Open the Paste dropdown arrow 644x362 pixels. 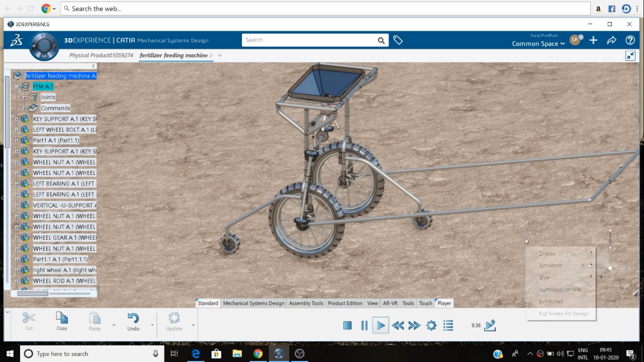tap(114, 325)
